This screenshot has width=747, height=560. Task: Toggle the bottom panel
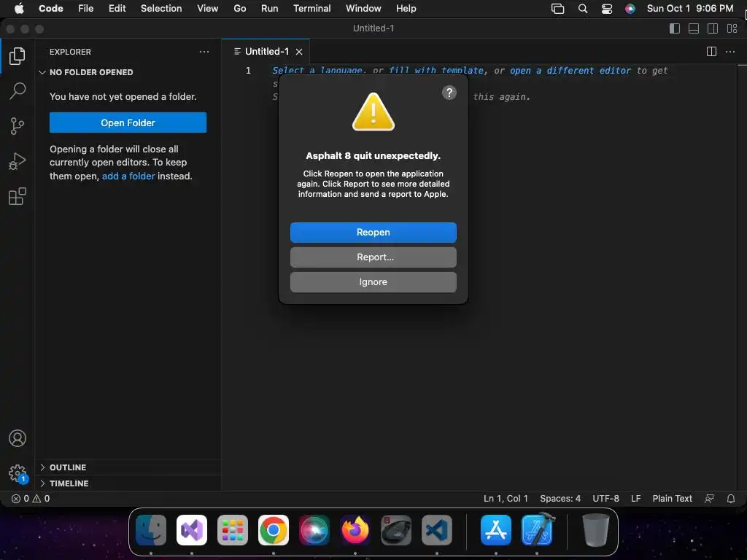[694, 28]
